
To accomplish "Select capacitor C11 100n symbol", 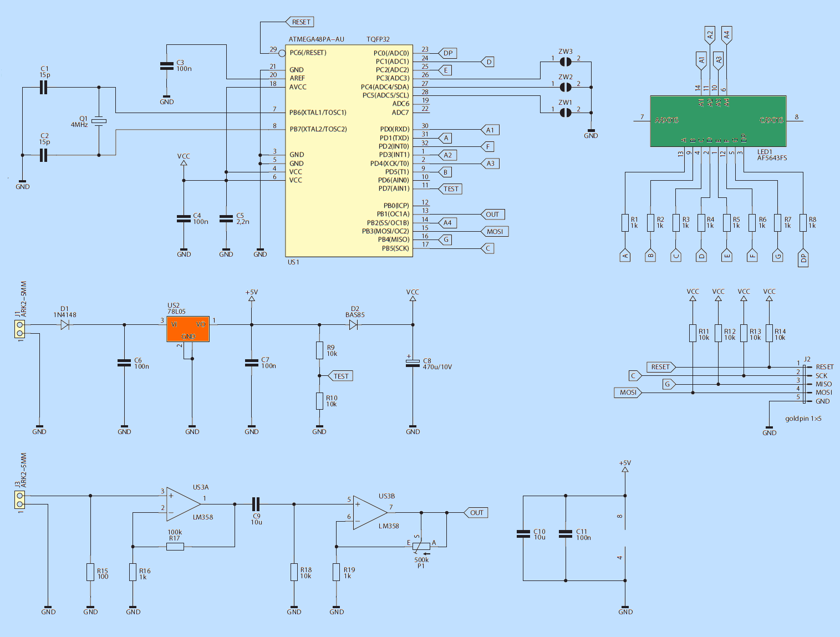I will point(566,534).
